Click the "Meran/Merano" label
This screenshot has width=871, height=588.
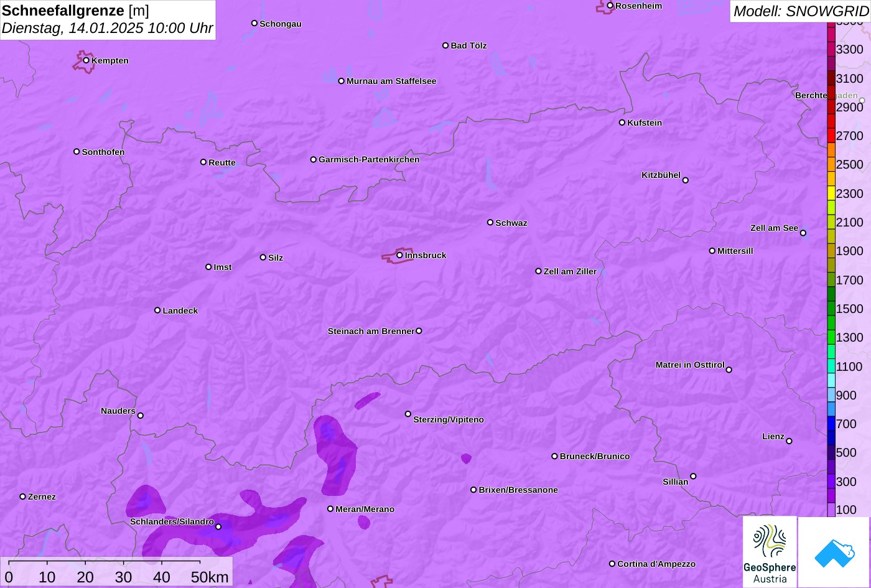[x=365, y=509]
